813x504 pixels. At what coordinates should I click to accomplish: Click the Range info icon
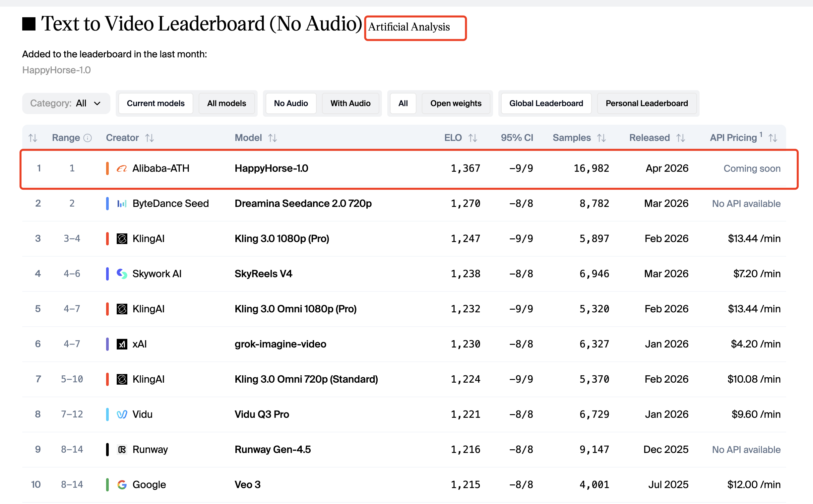click(88, 138)
